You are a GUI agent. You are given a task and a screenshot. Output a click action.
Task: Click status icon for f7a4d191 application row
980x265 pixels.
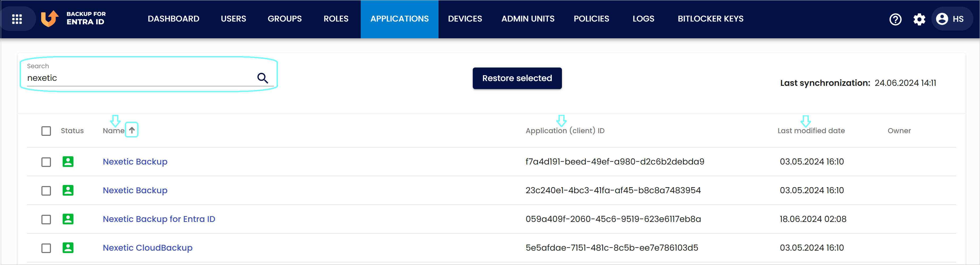point(68,161)
